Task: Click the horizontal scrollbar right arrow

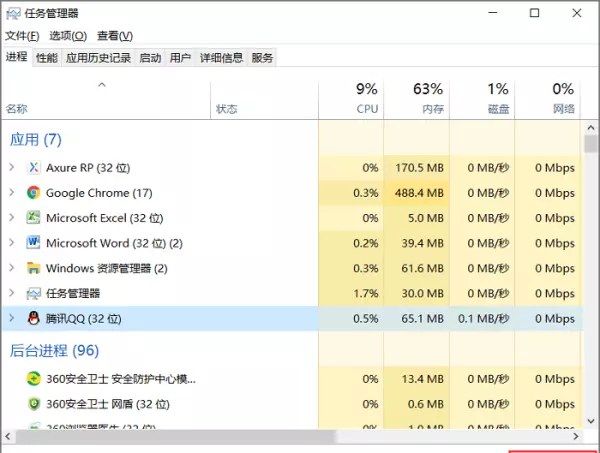Action: [x=576, y=437]
